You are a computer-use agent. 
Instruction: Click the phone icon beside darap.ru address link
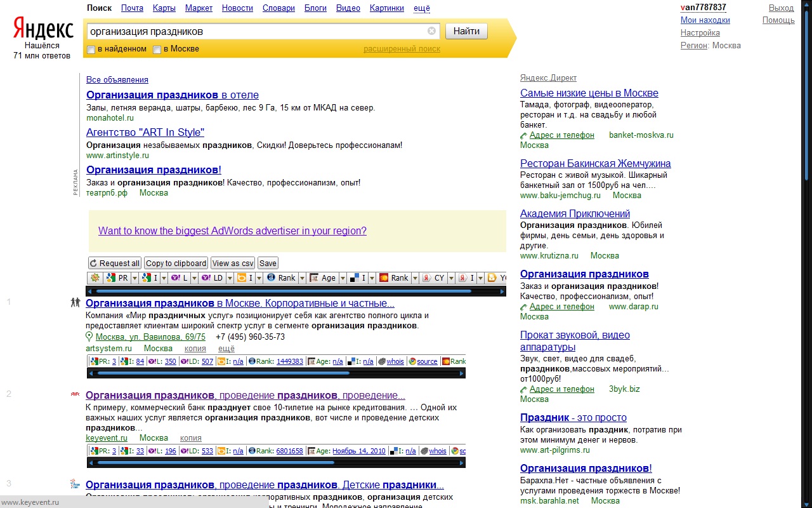(524, 307)
